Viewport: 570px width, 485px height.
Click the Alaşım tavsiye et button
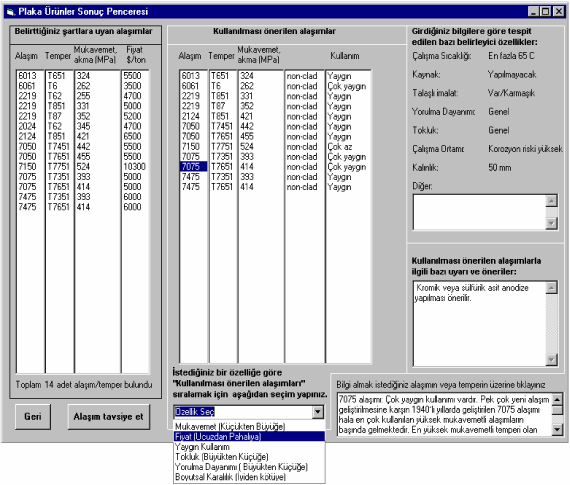click(108, 417)
